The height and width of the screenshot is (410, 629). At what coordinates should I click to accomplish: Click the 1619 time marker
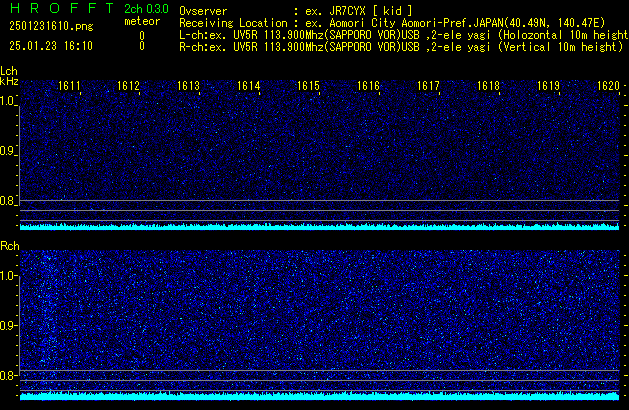click(548, 86)
